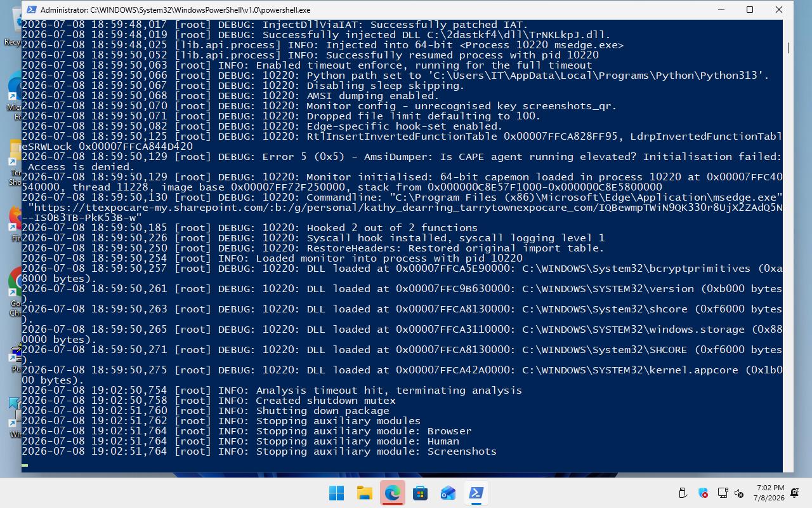
Task: Click the muted volume tray icon
Action: coord(739,493)
